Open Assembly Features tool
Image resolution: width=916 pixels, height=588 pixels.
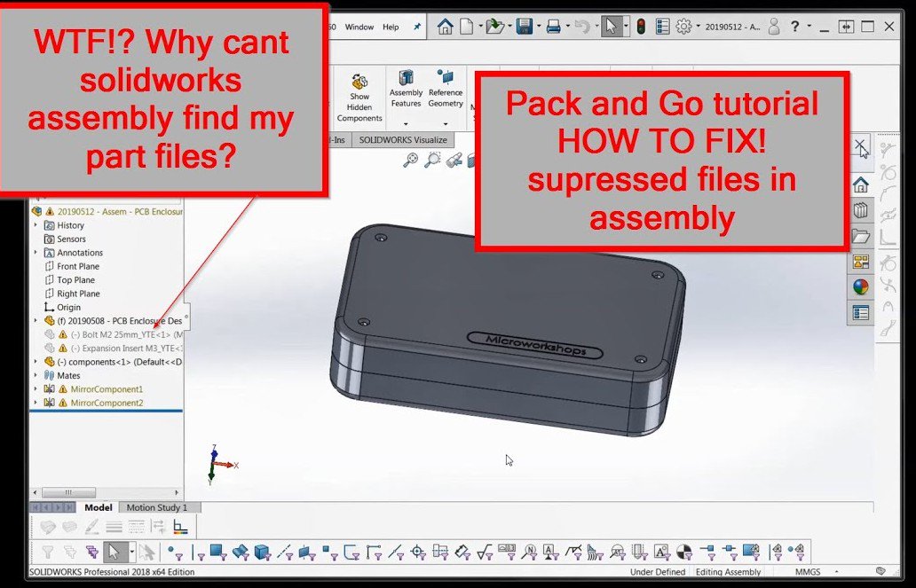[406, 89]
